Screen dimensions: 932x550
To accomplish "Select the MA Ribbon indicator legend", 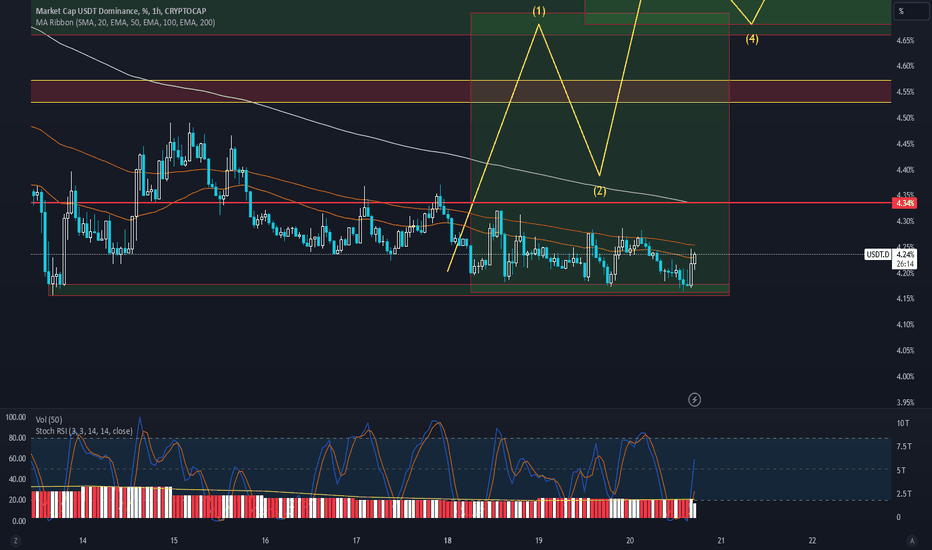I will (125, 23).
